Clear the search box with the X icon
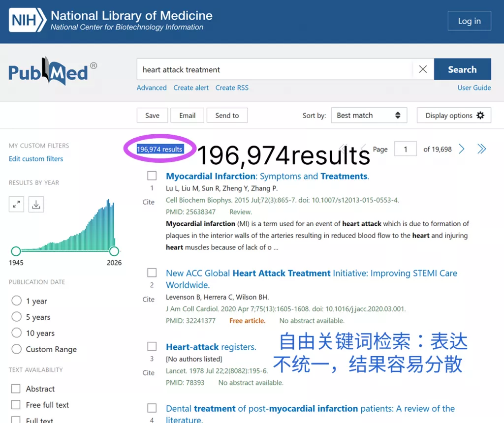Viewport: 504px width, 423px height. click(x=422, y=69)
